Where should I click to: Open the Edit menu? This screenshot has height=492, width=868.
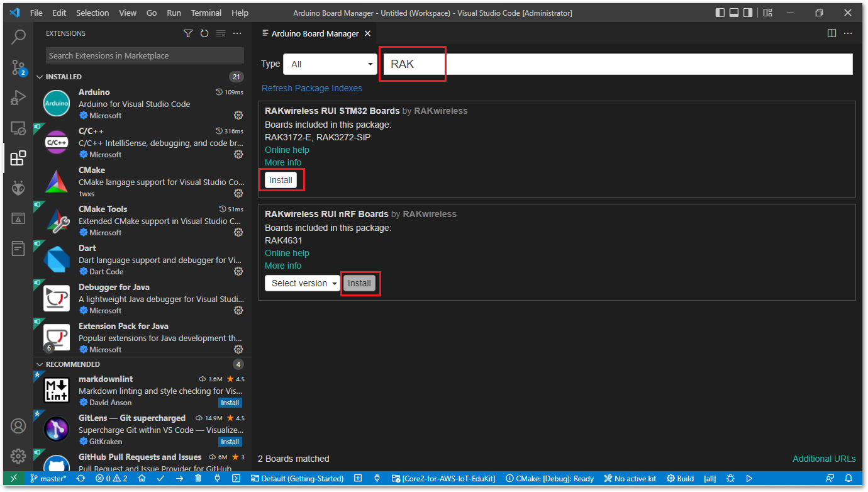coord(59,13)
